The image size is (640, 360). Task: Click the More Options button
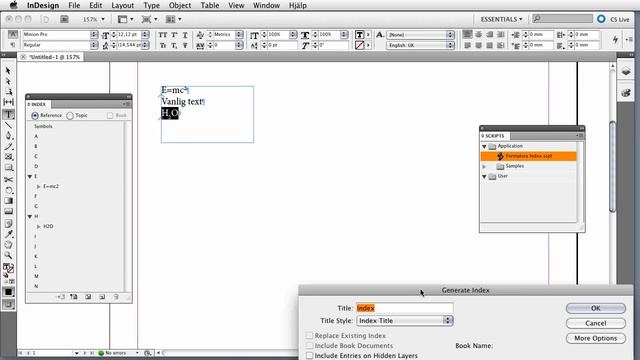[x=596, y=338]
